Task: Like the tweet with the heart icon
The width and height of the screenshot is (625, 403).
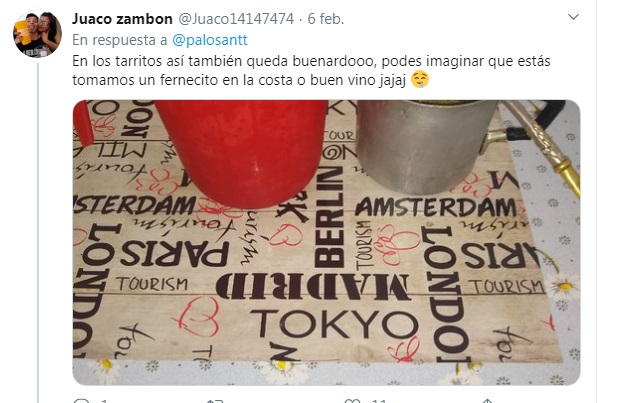Action: click(352, 400)
